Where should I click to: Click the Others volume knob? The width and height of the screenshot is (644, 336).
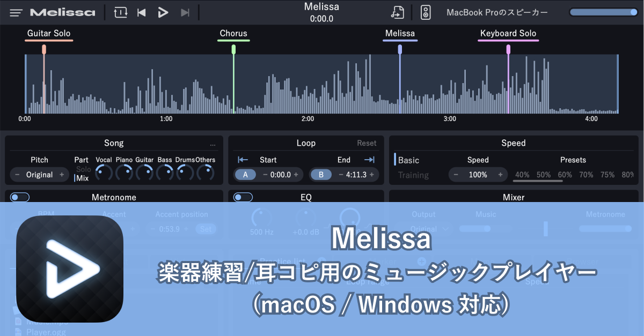pos(206,173)
